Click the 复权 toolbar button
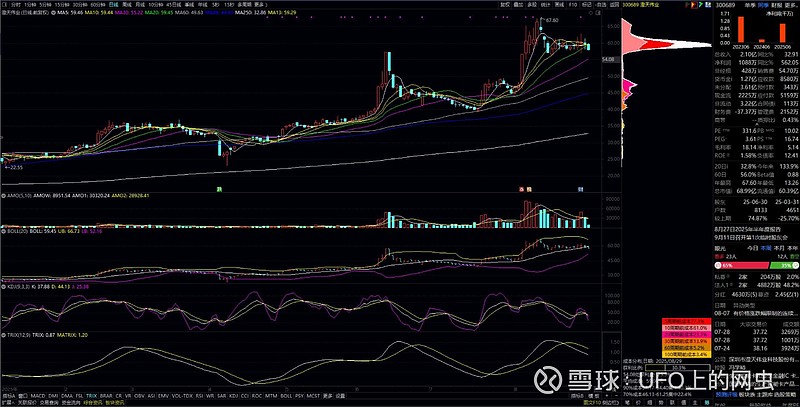The width and height of the screenshot is (800, 407). pyautogui.click(x=505, y=4)
